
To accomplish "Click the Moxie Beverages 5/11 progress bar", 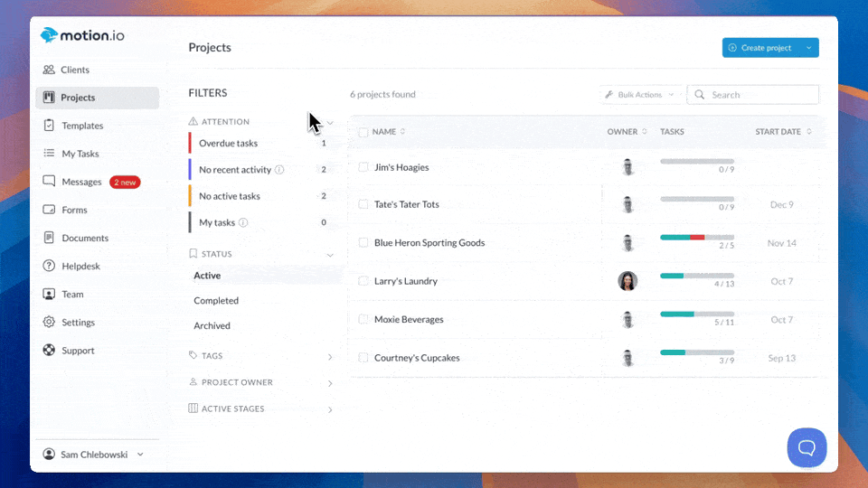I will (697, 314).
